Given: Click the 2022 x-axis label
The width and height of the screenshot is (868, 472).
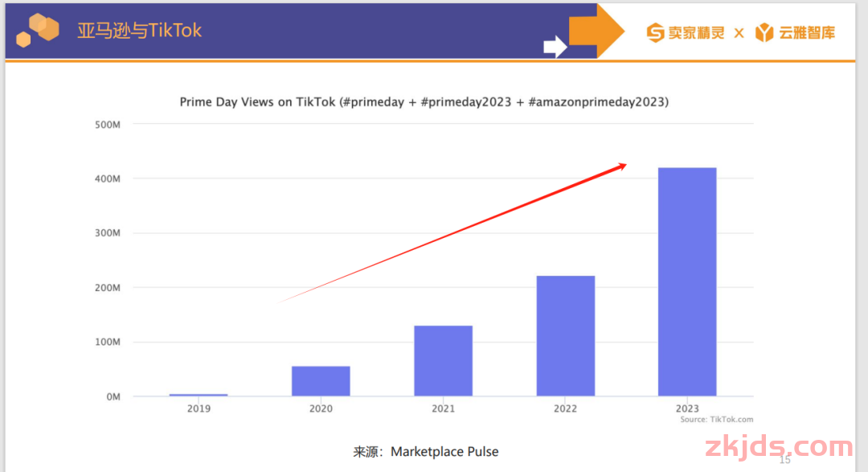Looking at the screenshot, I should coord(565,408).
